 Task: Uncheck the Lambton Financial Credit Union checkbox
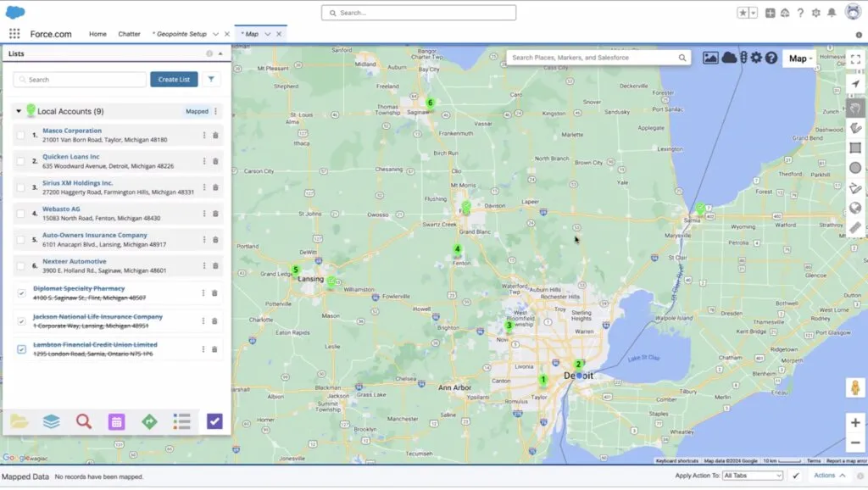21,348
